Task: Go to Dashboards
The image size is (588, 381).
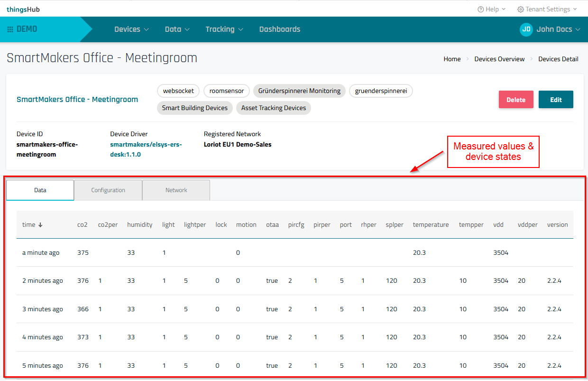Action: click(279, 29)
